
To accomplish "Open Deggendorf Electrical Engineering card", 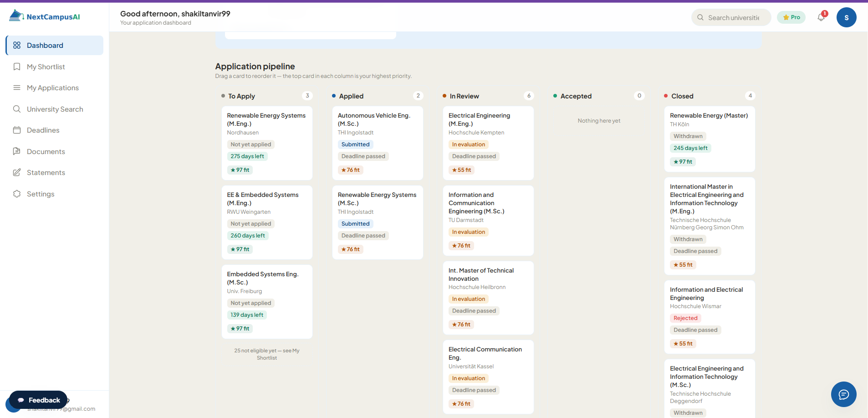I will [710, 389].
